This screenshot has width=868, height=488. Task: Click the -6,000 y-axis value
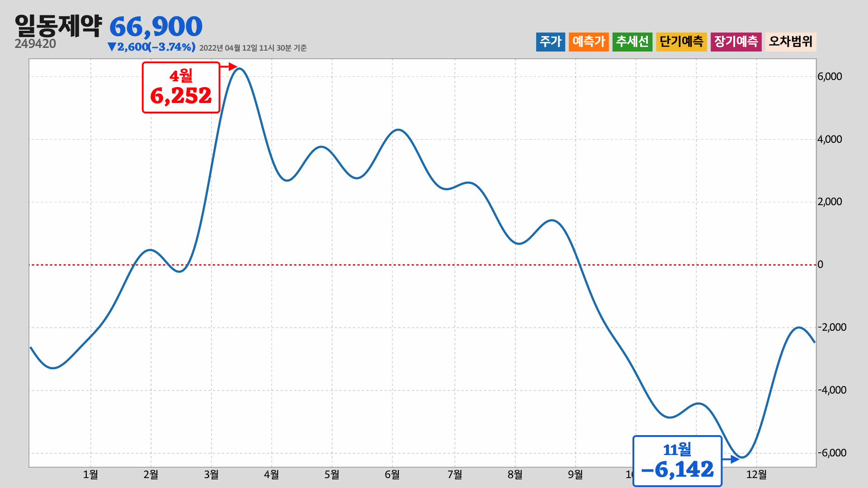click(x=832, y=453)
